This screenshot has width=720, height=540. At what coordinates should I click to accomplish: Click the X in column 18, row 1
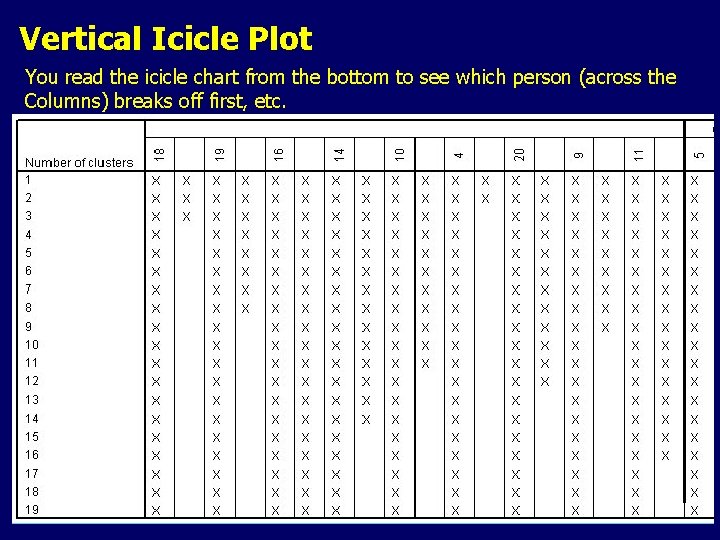(x=156, y=181)
